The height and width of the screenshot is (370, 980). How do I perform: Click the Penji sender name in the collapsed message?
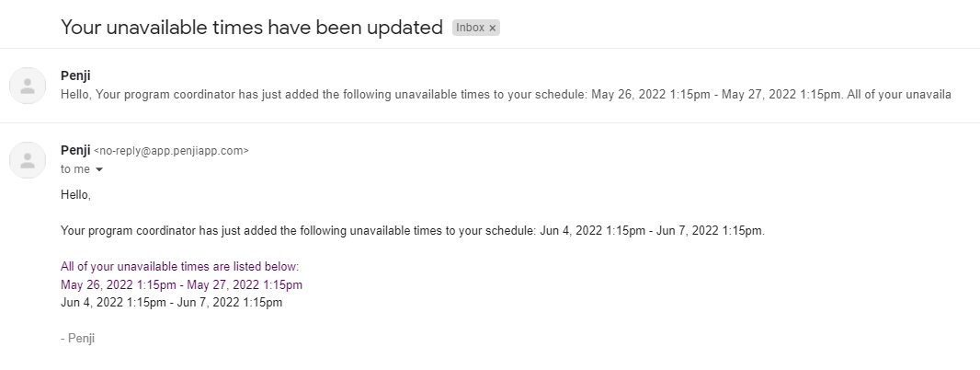point(75,75)
